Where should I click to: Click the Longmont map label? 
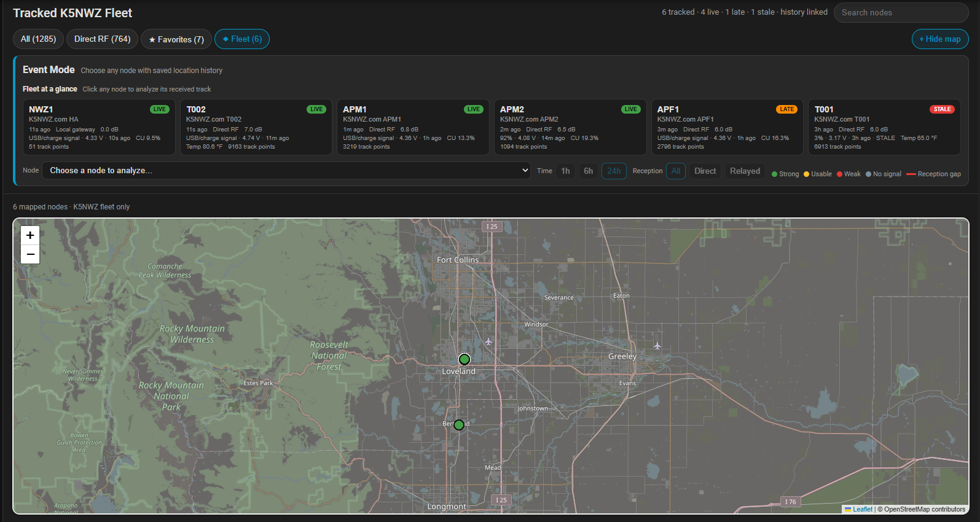pos(447,507)
